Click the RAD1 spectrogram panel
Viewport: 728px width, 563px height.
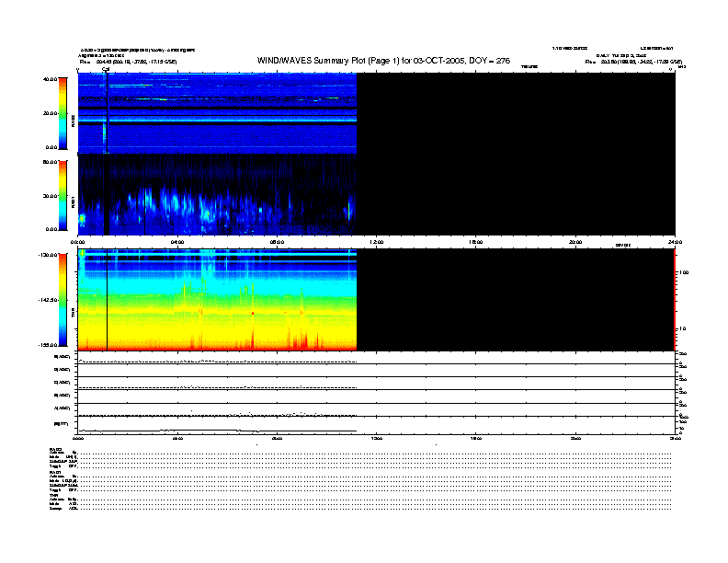point(217,195)
